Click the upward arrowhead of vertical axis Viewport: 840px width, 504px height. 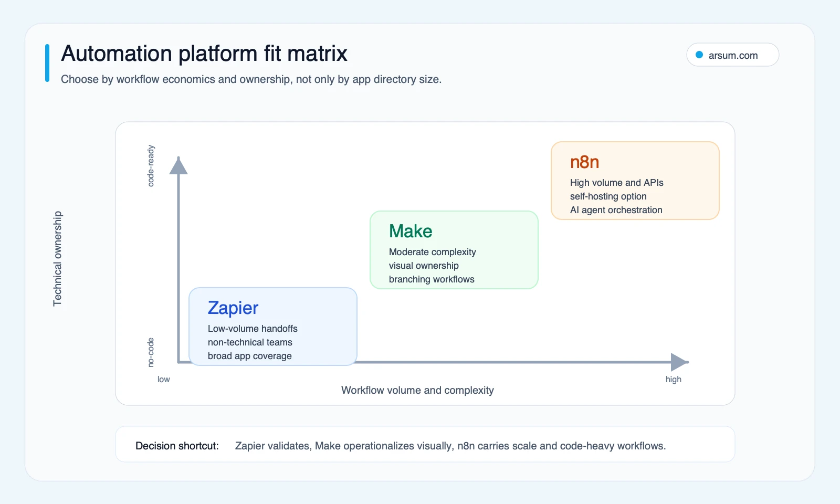[178, 165]
